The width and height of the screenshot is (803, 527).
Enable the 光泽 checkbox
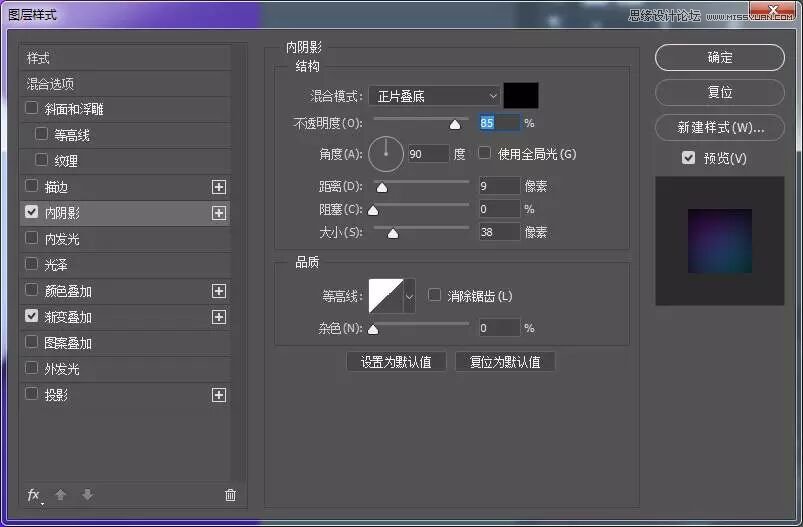[31, 264]
